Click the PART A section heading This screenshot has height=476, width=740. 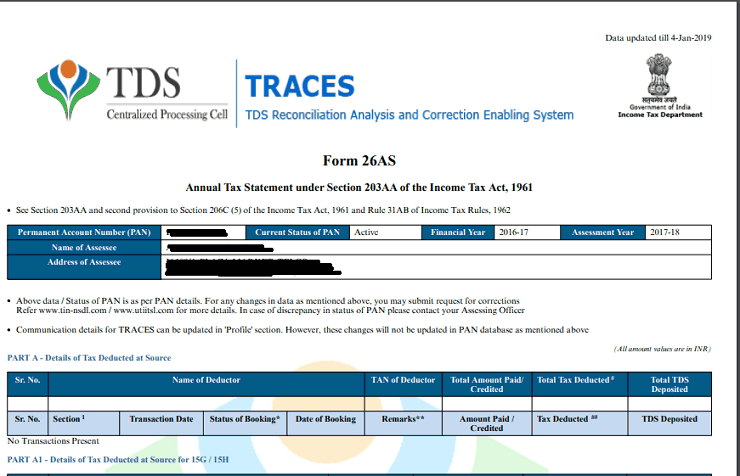tap(89, 358)
